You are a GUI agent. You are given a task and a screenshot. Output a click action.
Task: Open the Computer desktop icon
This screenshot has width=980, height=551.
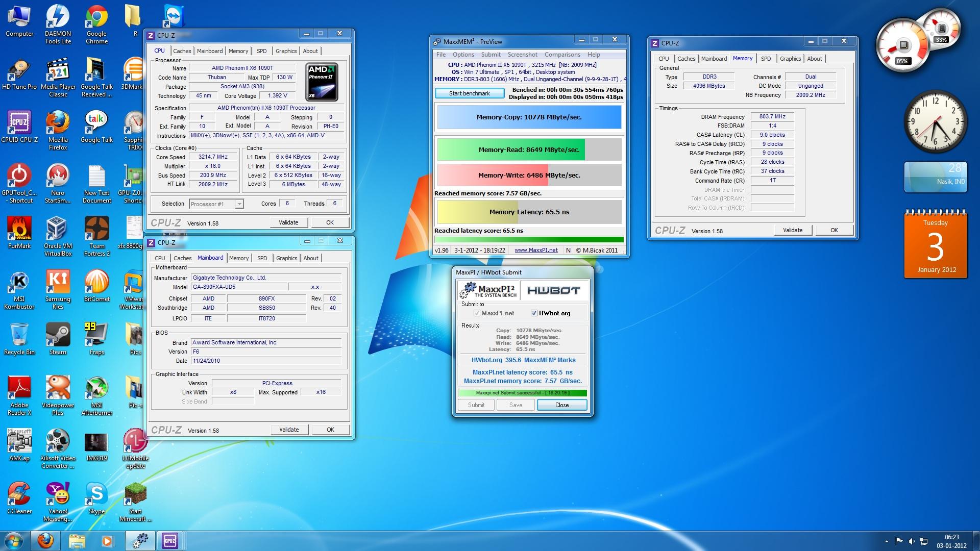pyautogui.click(x=19, y=21)
